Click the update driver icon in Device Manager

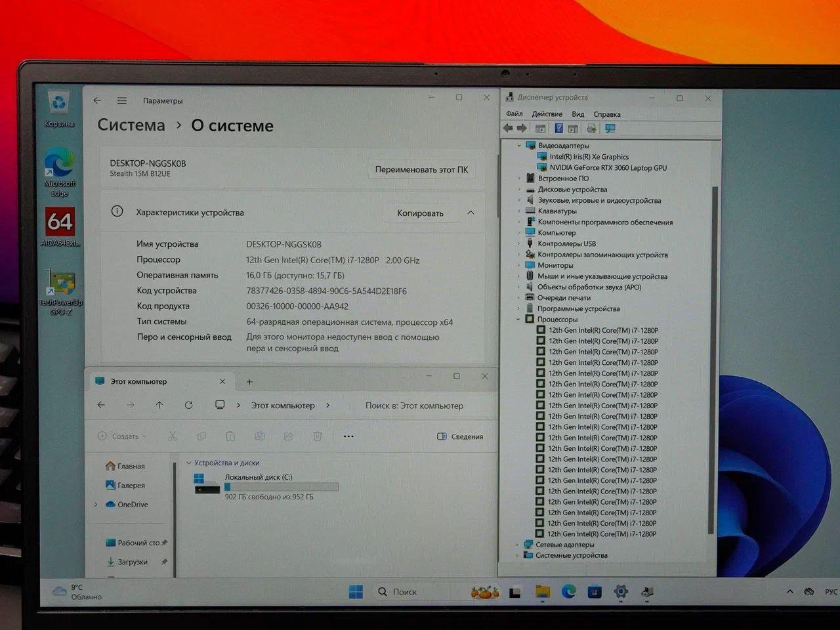tap(591, 129)
